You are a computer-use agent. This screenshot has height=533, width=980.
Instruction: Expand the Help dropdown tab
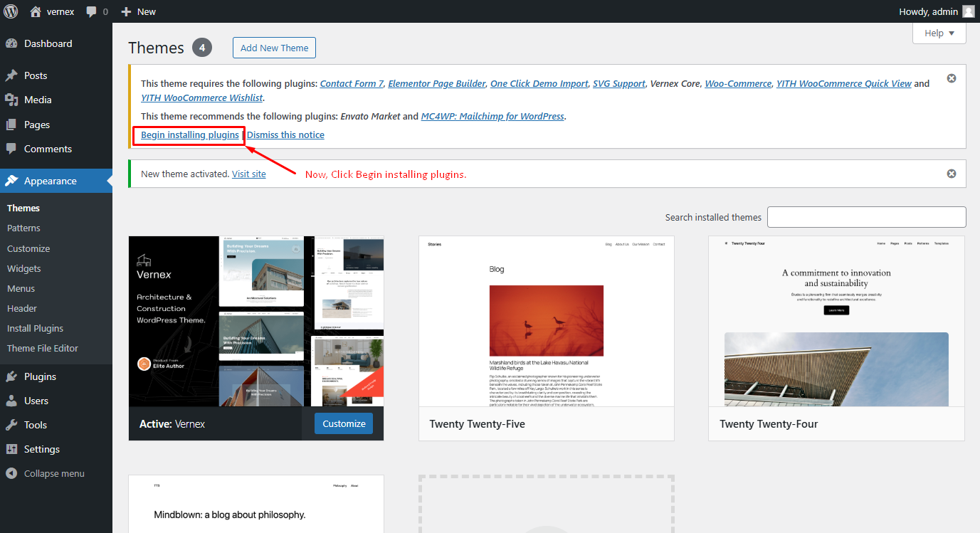pyautogui.click(x=939, y=33)
